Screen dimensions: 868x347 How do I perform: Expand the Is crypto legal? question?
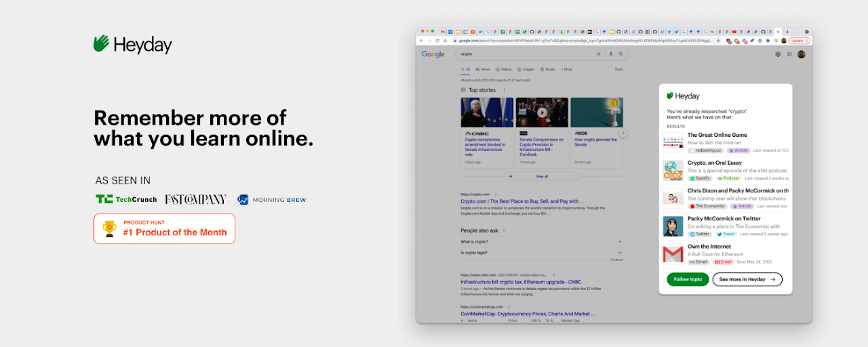point(541,252)
